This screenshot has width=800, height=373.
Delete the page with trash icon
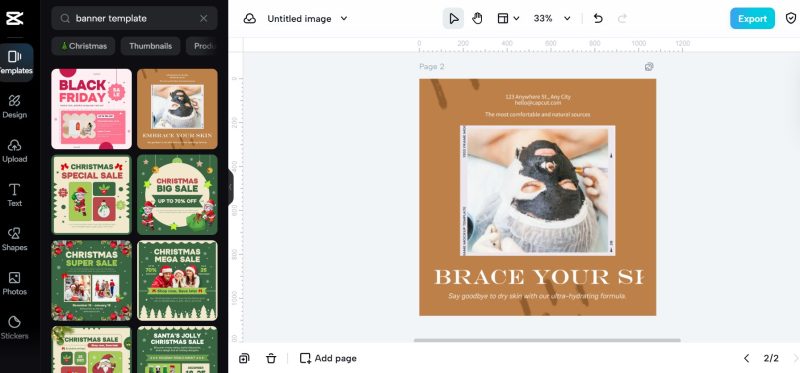click(271, 358)
